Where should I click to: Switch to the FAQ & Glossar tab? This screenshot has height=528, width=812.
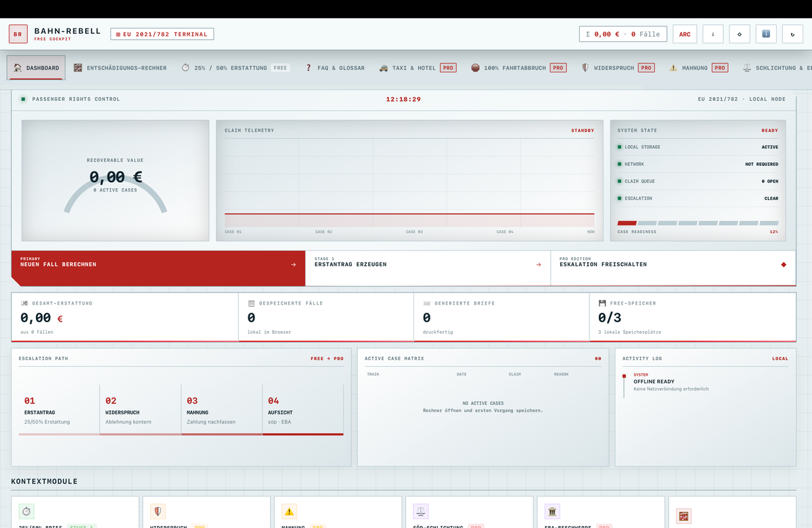[335, 68]
